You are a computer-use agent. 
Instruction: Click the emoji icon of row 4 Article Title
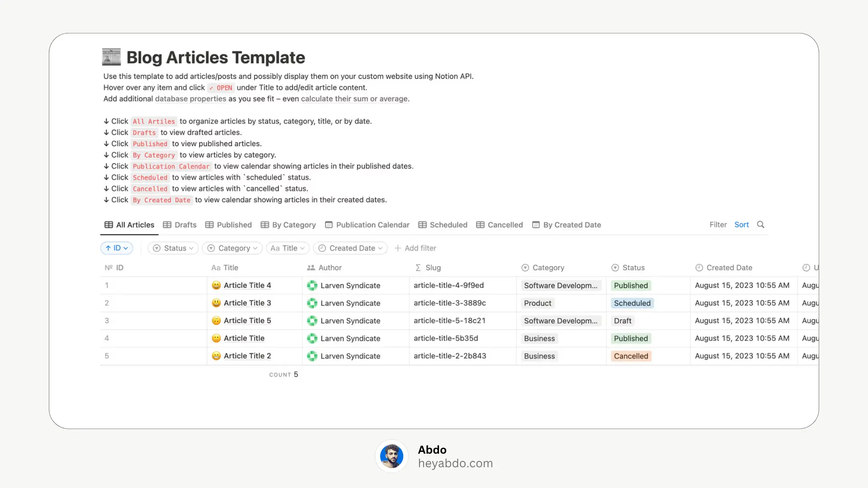point(216,338)
